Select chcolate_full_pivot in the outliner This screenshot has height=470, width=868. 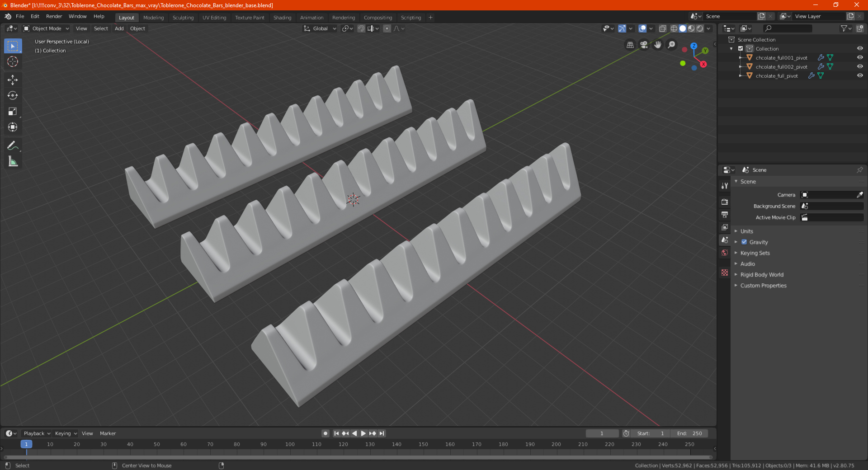pyautogui.click(x=776, y=76)
